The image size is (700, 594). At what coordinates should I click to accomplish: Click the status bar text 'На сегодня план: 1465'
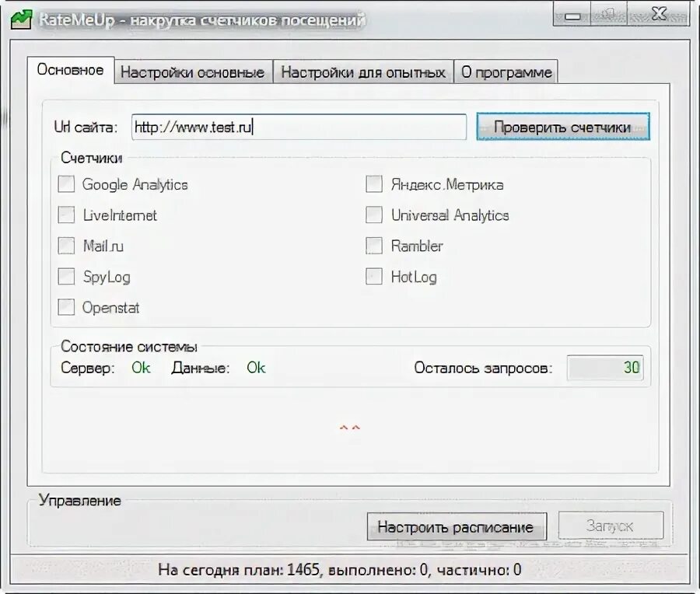coord(240,570)
